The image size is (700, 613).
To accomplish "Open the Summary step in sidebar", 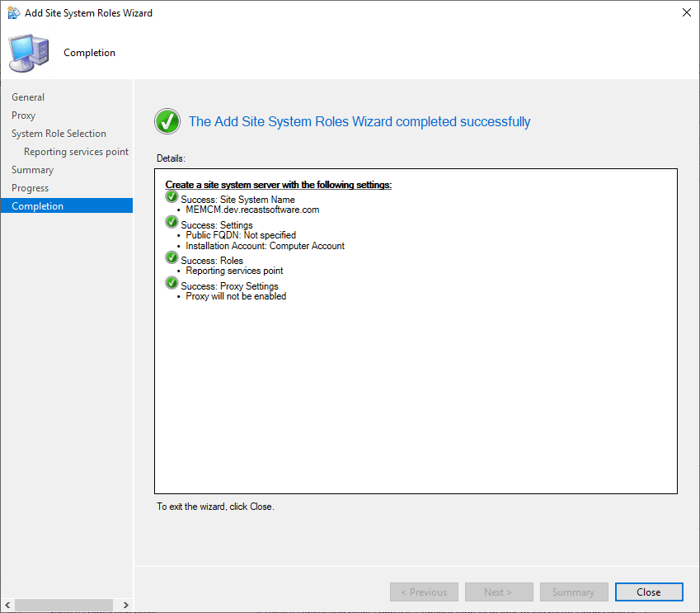I will [32, 170].
